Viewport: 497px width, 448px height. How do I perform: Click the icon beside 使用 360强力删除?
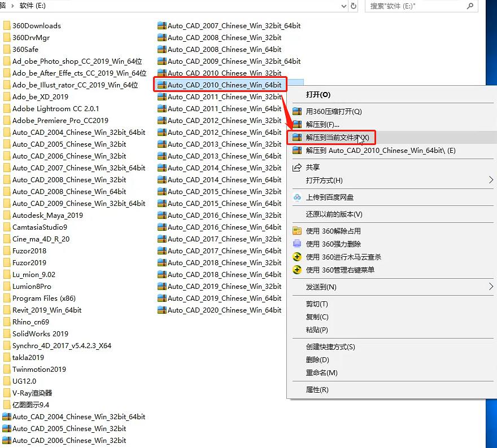click(x=297, y=244)
